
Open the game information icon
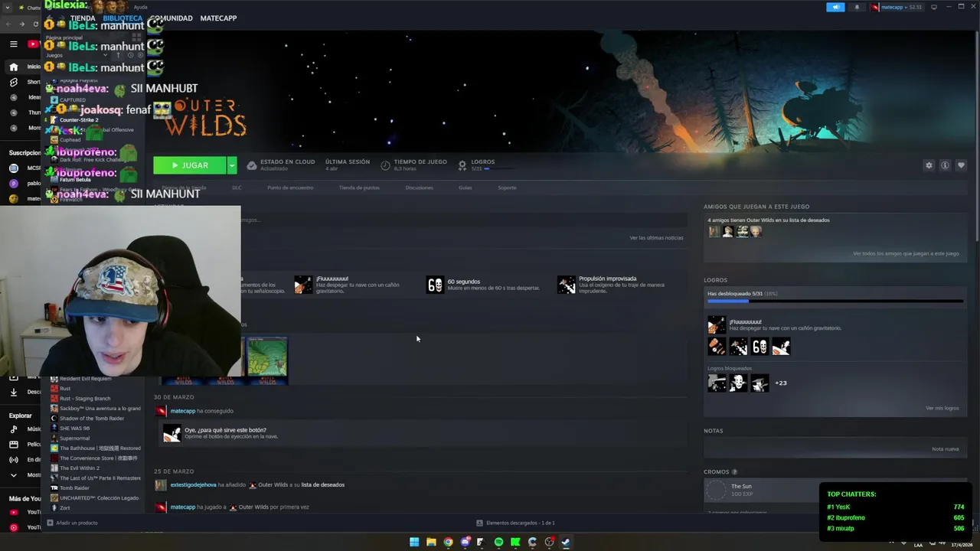[x=945, y=165]
